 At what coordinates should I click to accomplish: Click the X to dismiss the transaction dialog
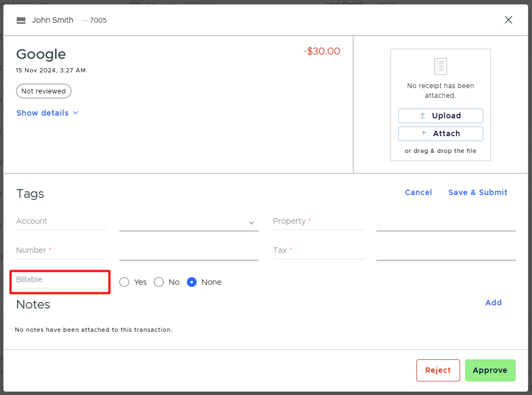508,19
